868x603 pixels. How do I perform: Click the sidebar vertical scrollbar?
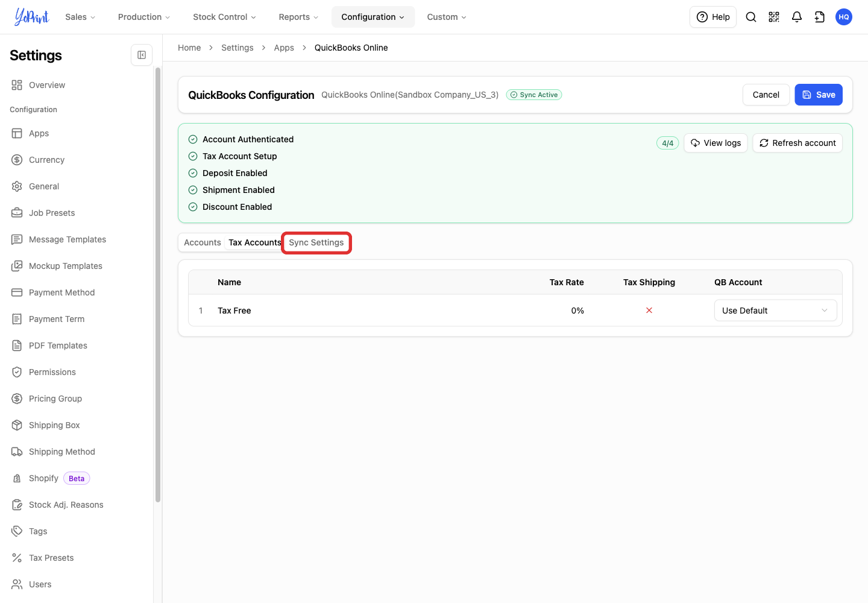(x=158, y=285)
